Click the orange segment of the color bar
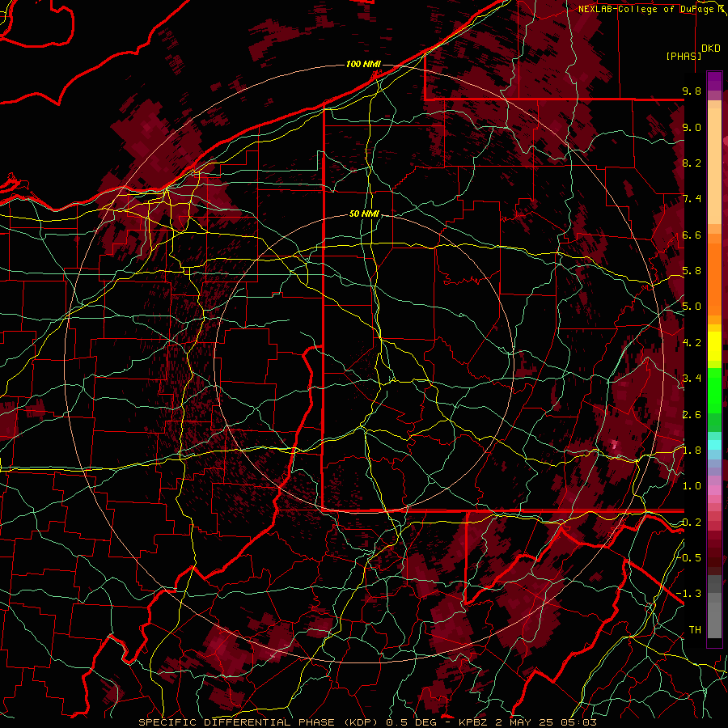The height and width of the screenshot is (728, 728). click(714, 277)
